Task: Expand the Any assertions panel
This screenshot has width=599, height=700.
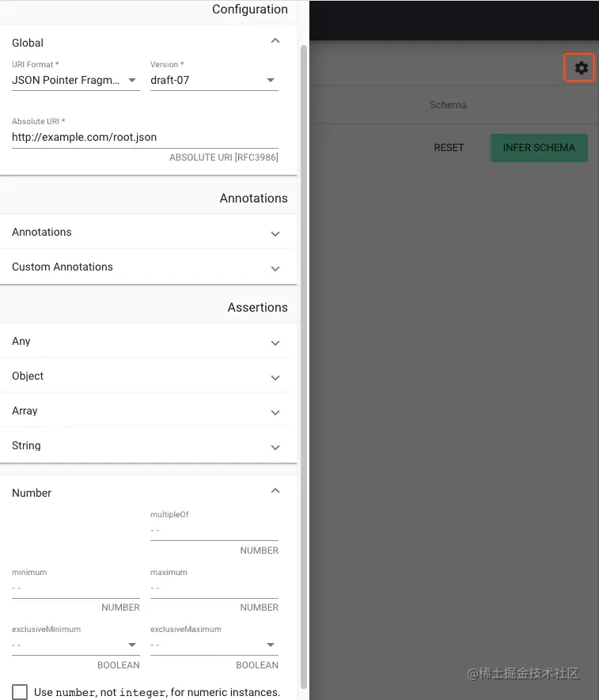Action: pos(146,342)
